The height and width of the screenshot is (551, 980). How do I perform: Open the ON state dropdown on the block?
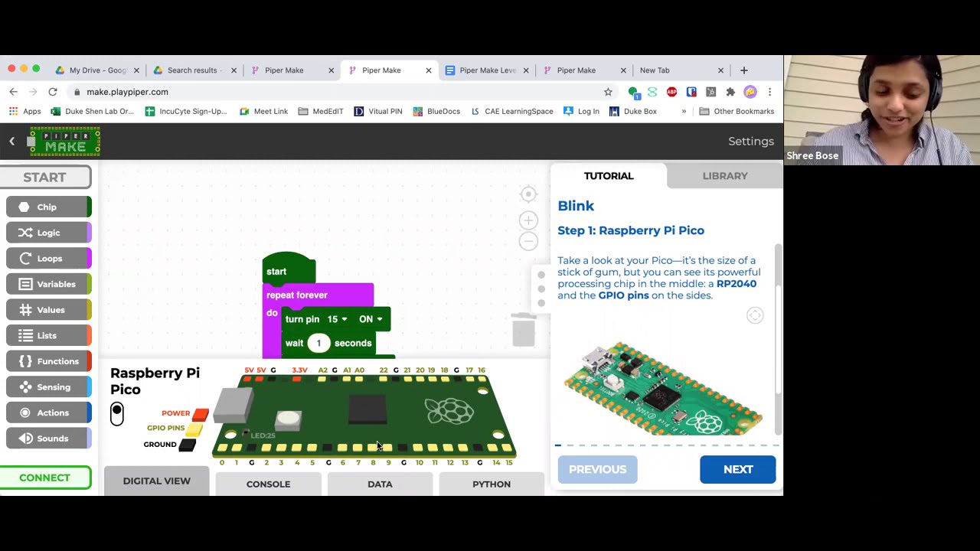click(371, 319)
